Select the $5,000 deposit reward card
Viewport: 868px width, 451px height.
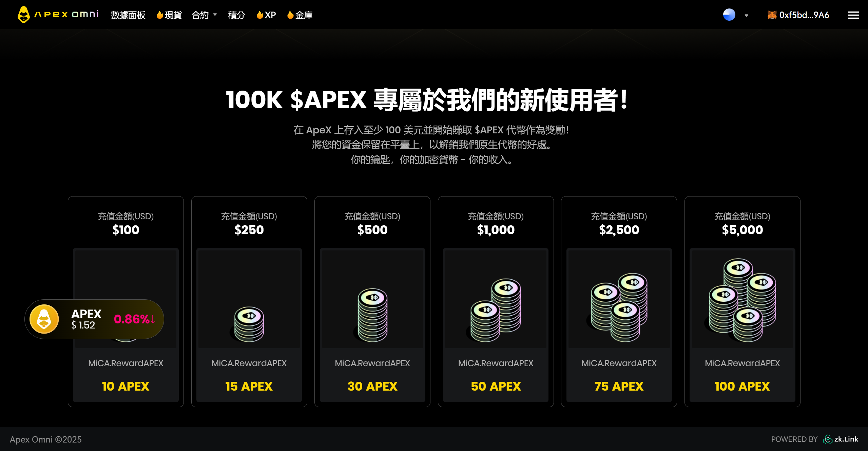pos(742,302)
